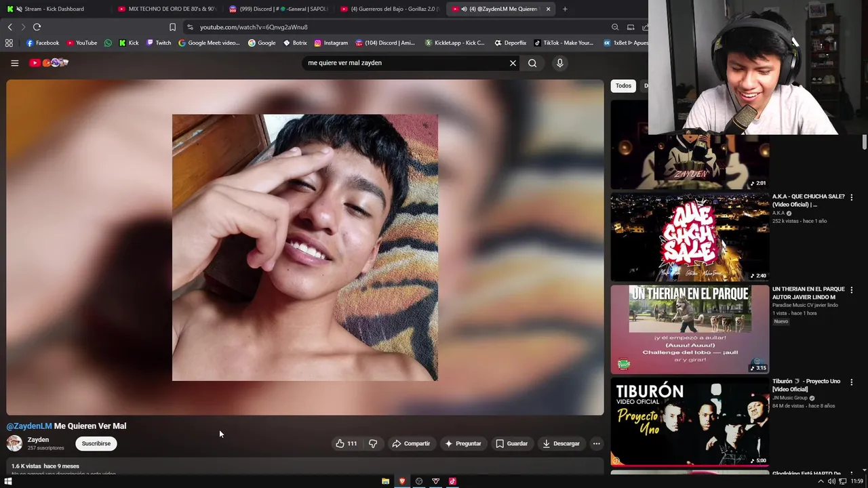Open the TikTok bookmark
Viewport: 868px width, 488px height.
[564, 43]
